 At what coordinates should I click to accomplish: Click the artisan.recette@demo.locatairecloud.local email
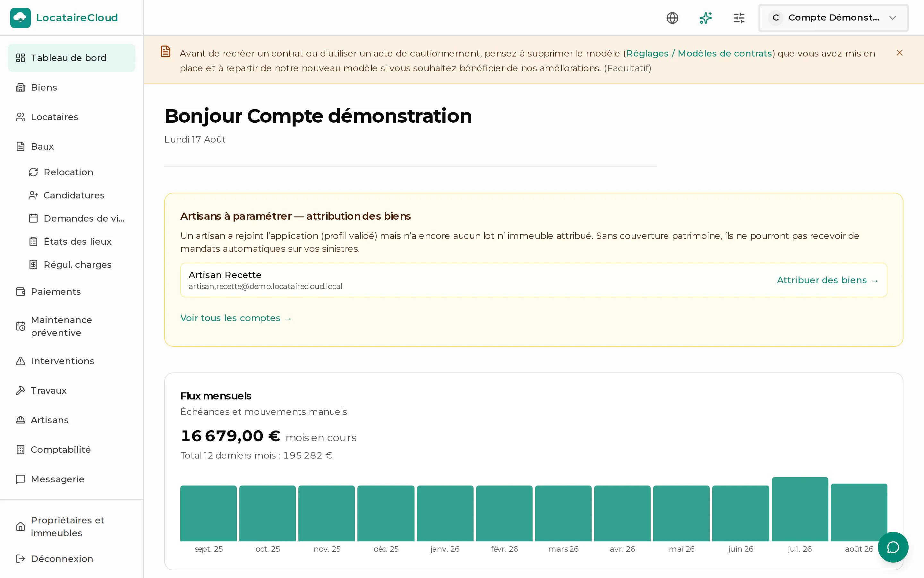point(265,286)
